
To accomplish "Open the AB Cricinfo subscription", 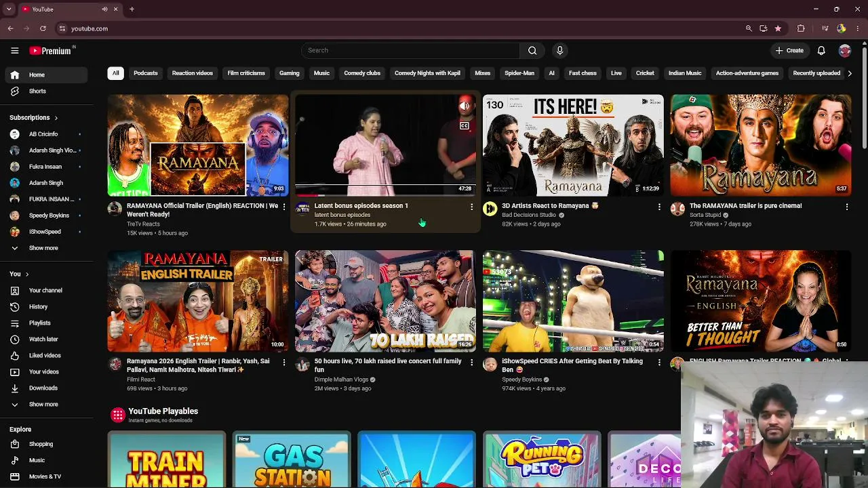I will coord(46,134).
